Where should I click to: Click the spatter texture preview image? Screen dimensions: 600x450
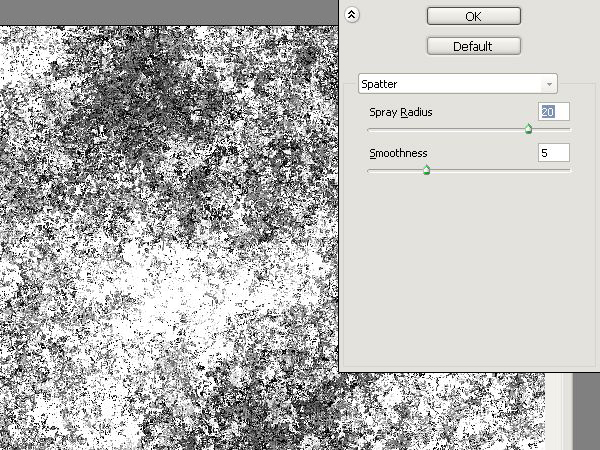[x=169, y=237]
